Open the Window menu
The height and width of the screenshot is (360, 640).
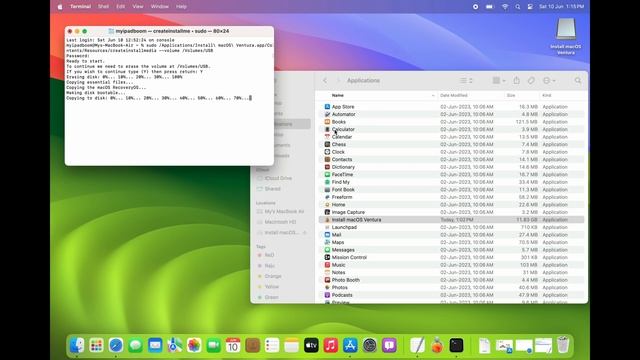[x=160, y=7]
